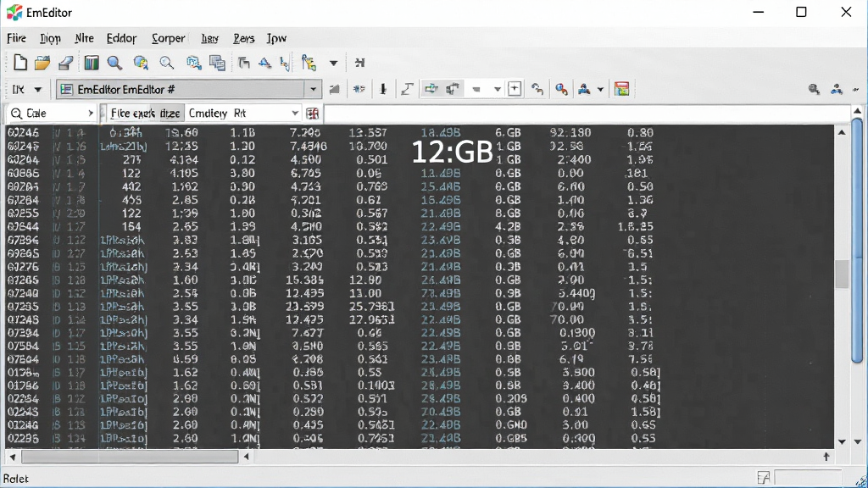Click the gray stacked-page arrow icon
Image resolution: width=868 pixels, height=488 pixels.
[243, 63]
